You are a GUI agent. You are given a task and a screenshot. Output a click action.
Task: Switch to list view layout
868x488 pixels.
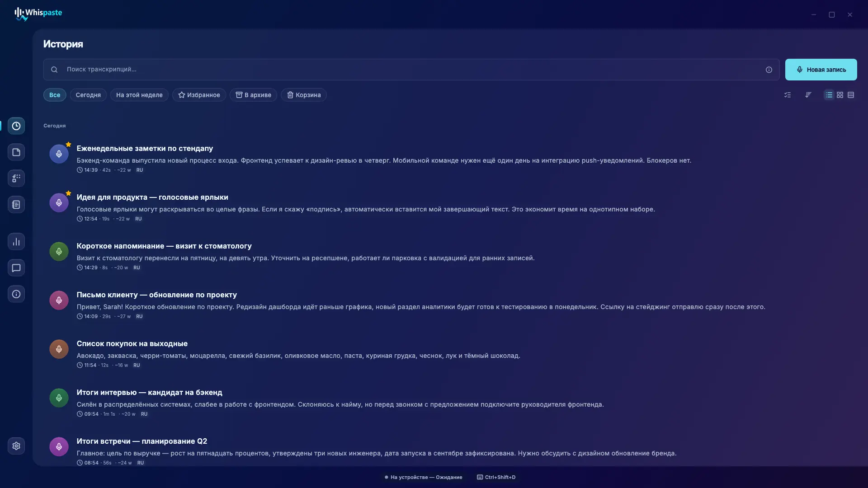[x=829, y=95]
